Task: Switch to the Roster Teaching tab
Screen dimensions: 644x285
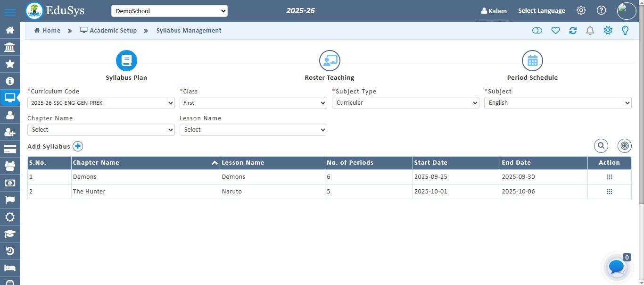Action: tap(330, 61)
